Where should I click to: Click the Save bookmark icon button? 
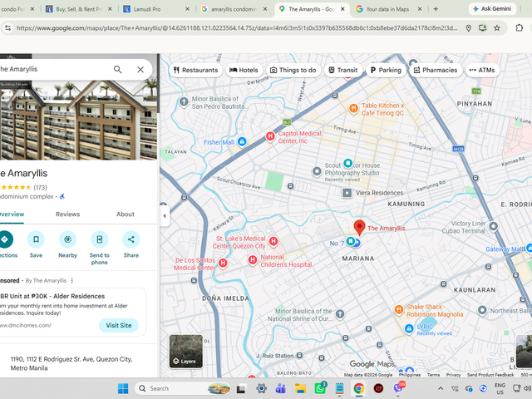[x=36, y=239]
